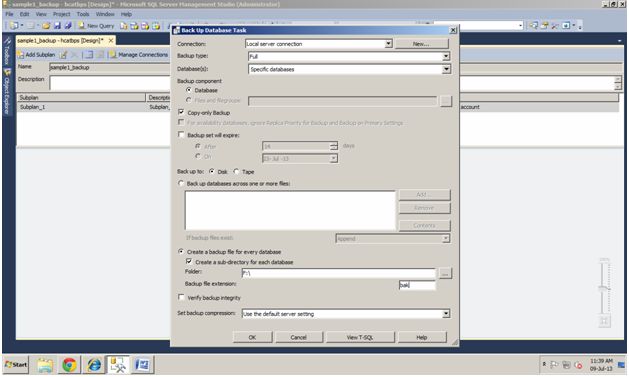The image size is (629, 377).
Task: Launch Internet Explorer from the taskbar
Action: pyautogui.click(x=94, y=365)
